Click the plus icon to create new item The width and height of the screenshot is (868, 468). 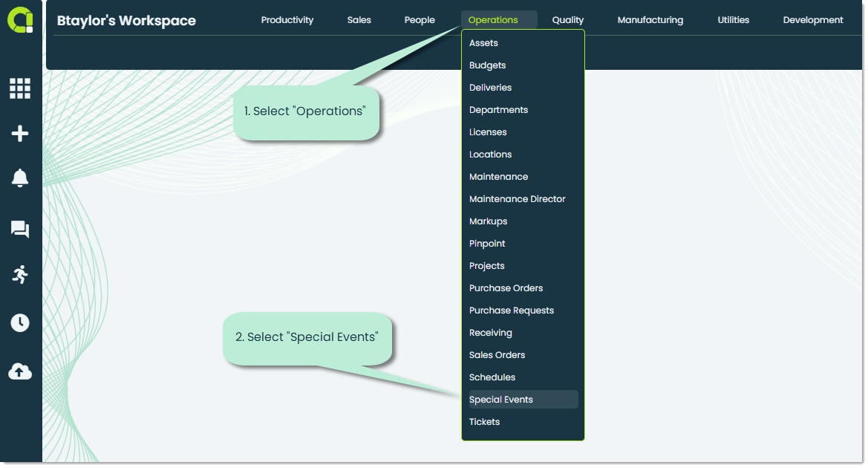coord(19,134)
